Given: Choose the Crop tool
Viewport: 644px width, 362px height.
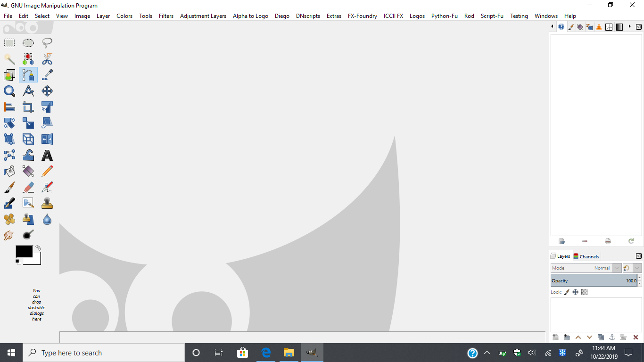Looking at the screenshot, I should coord(28,107).
